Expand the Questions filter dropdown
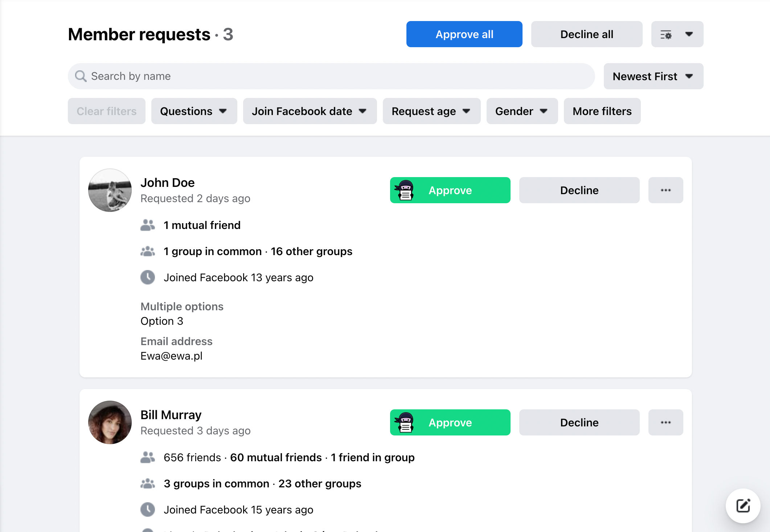770x532 pixels. [x=193, y=111]
